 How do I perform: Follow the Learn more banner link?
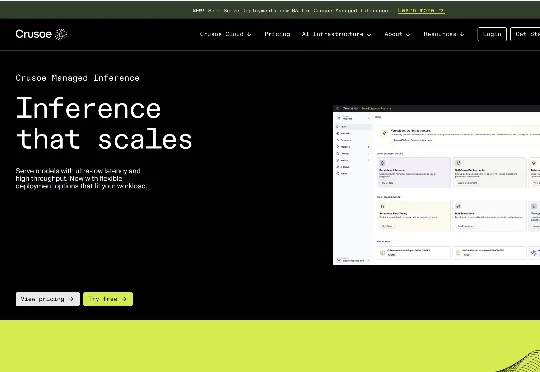click(421, 10)
